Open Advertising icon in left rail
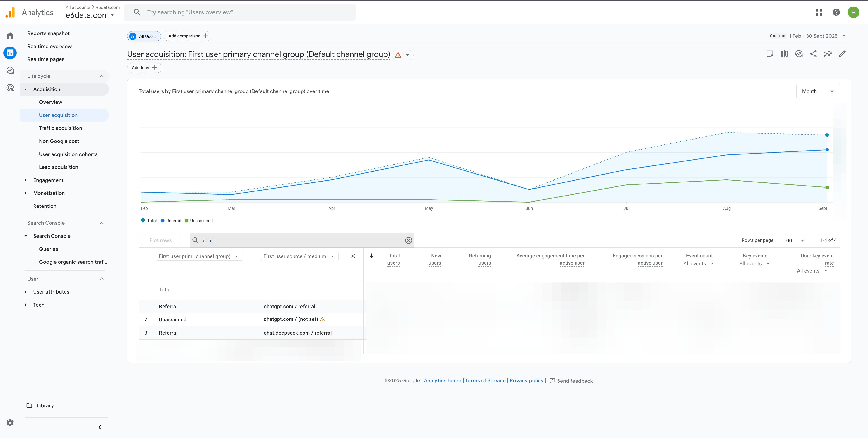Viewport: 868px width, 438px height. (x=10, y=88)
